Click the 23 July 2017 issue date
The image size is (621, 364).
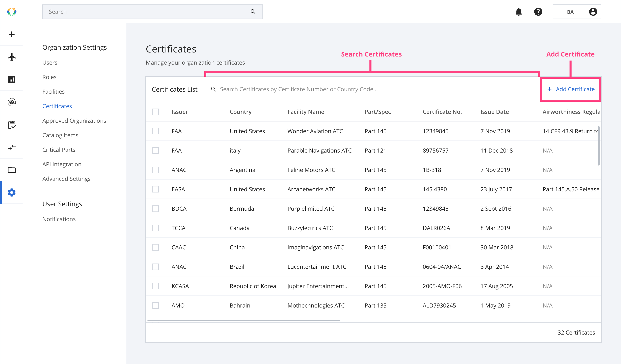496,189
